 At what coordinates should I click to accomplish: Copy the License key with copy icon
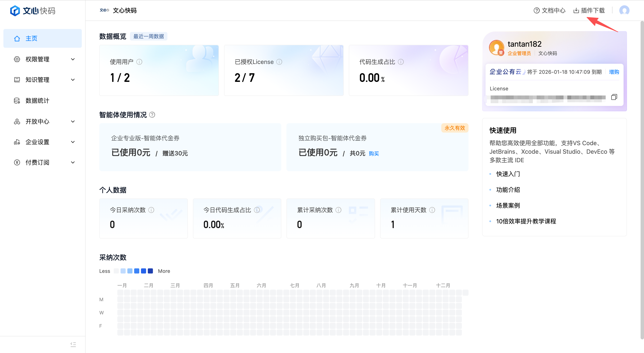(614, 97)
